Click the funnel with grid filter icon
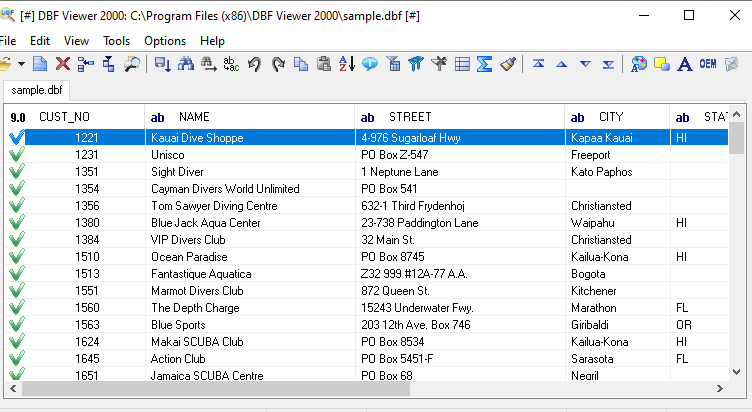This screenshot has width=752, height=412. tap(393, 64)
